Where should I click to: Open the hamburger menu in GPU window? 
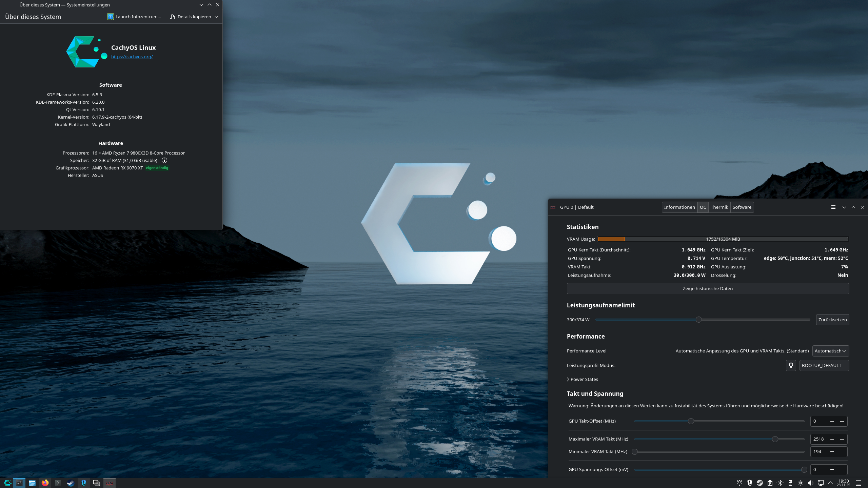833,207
